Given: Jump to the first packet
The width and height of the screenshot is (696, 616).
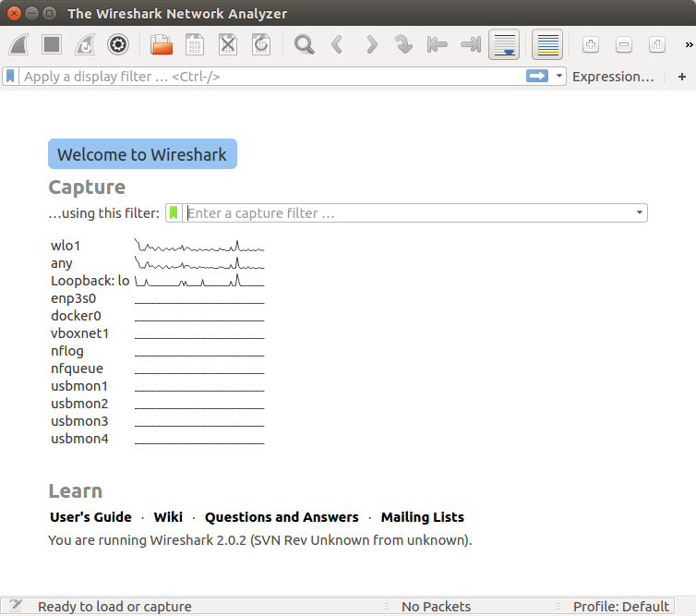Looking at the screenshot, I should 437,44.
